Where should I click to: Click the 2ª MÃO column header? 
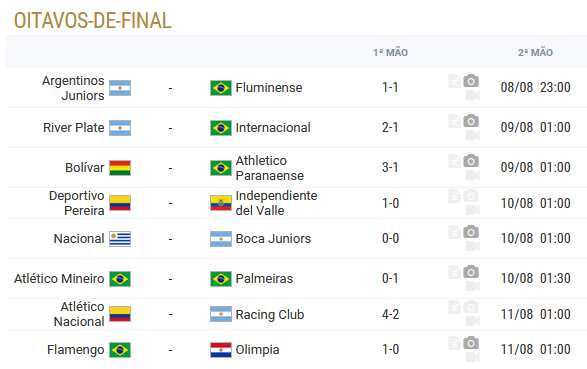(535, 52)
